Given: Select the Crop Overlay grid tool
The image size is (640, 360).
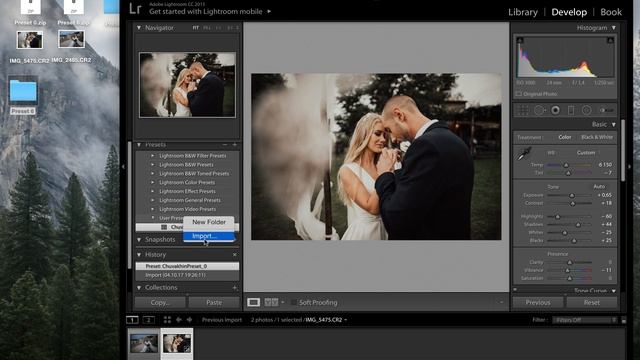Looking at the screenshot, I should 523,110.
